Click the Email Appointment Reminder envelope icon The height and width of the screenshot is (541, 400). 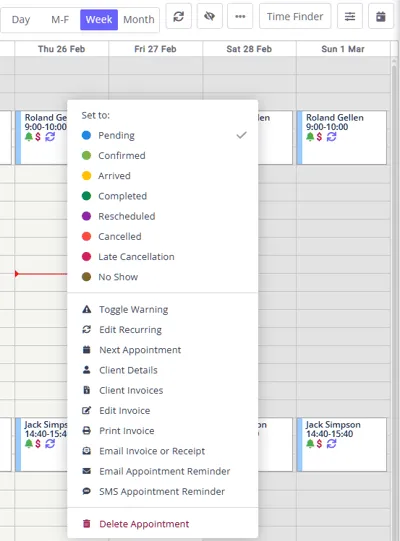tap(87, 471)
